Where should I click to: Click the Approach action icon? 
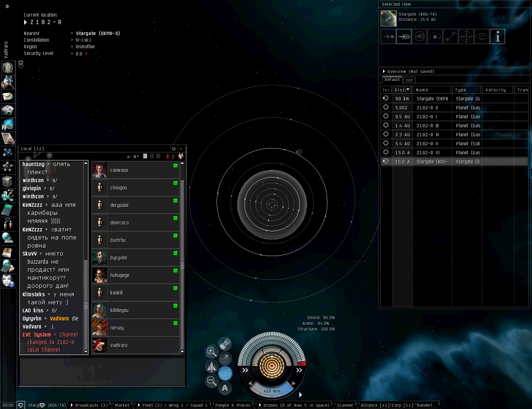coord(388,37)
